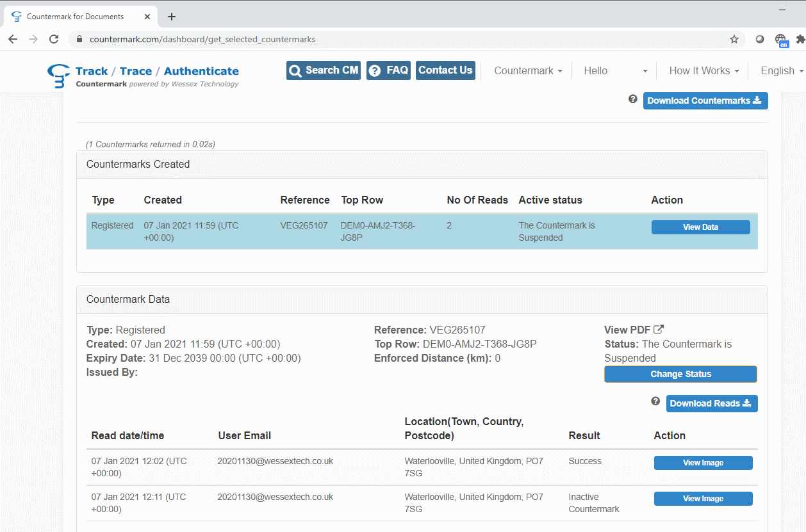Click the Contact Us button
806x532 pixels.
click(x=445, y=70)
